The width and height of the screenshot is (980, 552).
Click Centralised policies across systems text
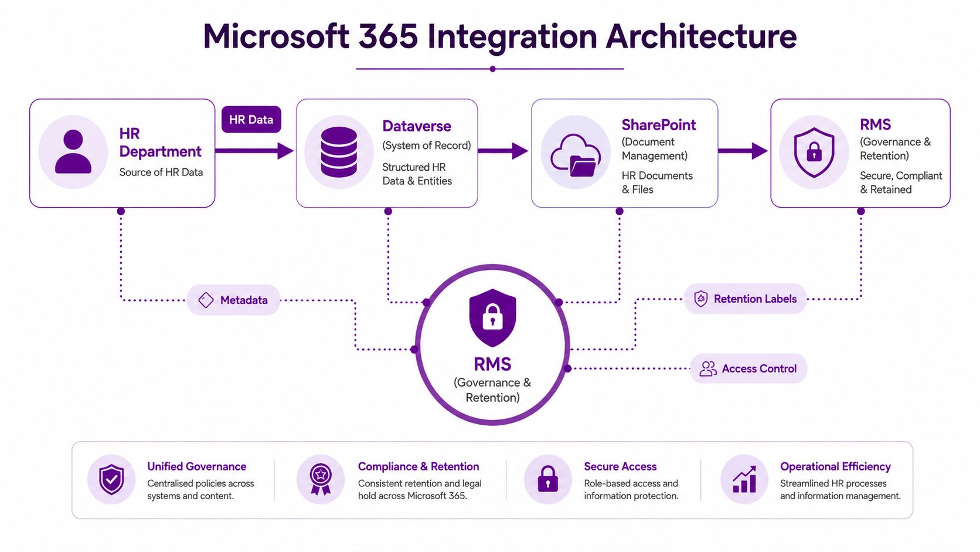click(x=200, y=490)
